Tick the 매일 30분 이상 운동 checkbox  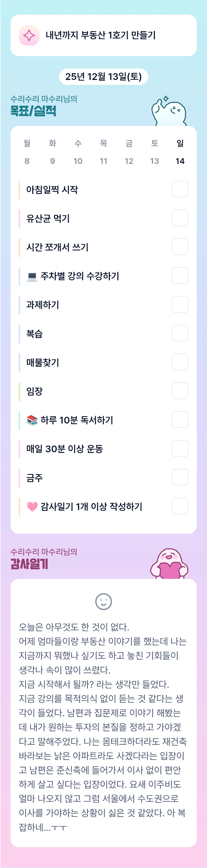[x=180, y=448]
